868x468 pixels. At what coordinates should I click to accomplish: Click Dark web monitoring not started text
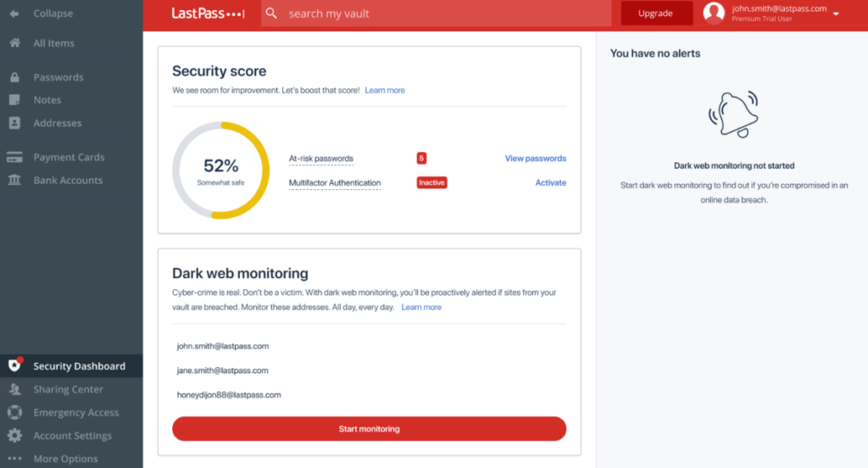(x=734, y=165)
